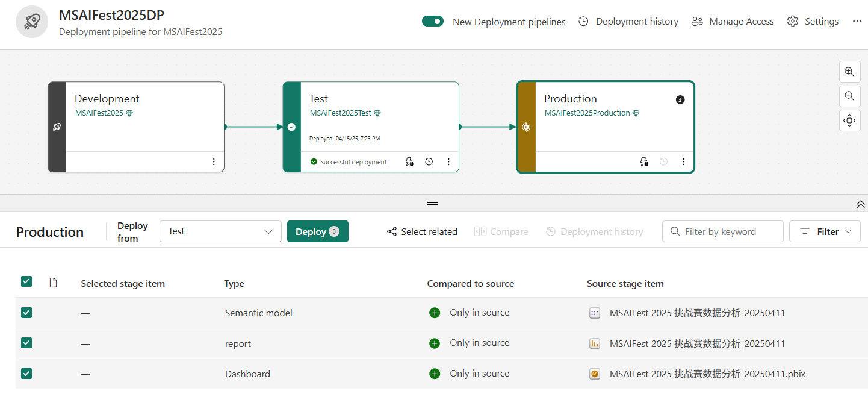Click the dashboard item icon
The width and height of the screenshot is (868, 394).
coord(595,374)
